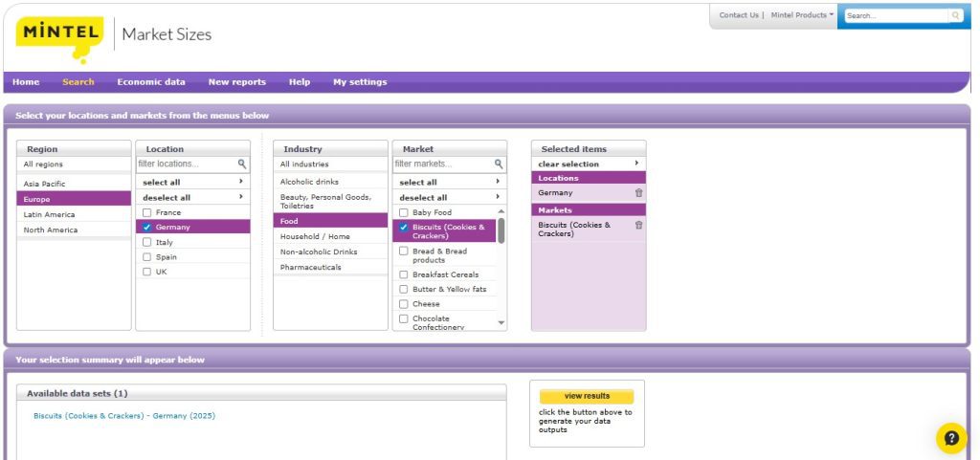Select Pharmaceuticals industry

click(330, 267)
